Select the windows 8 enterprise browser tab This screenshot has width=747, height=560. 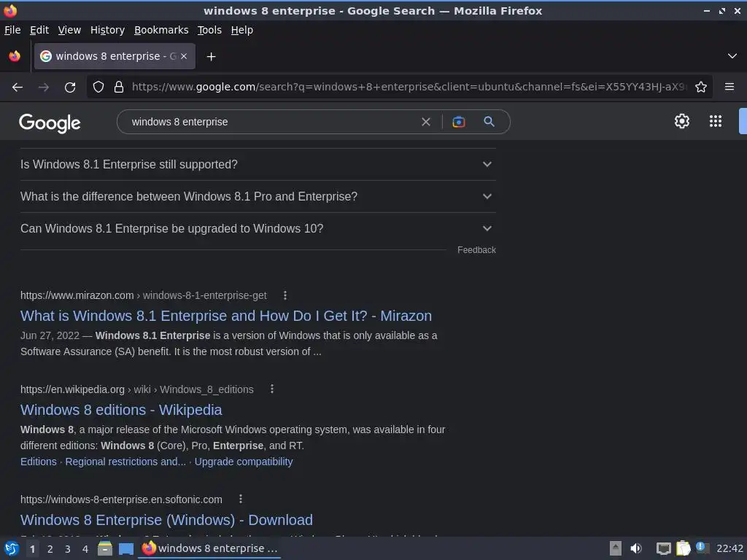point(115,56)
